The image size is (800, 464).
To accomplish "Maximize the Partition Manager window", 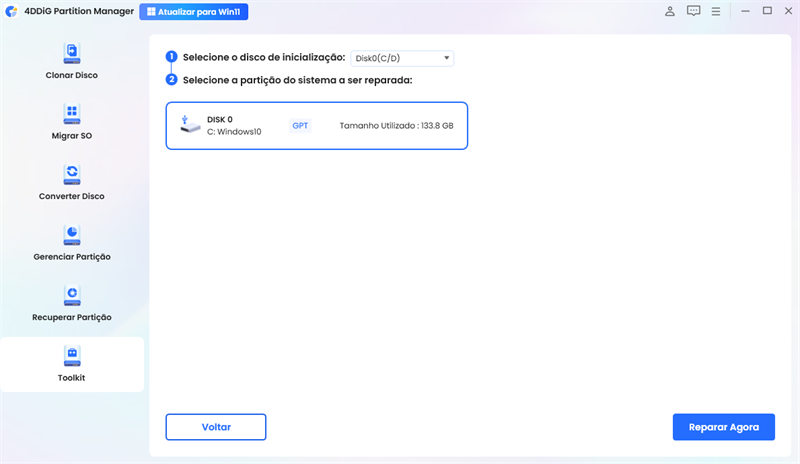I will click(767, 11).
